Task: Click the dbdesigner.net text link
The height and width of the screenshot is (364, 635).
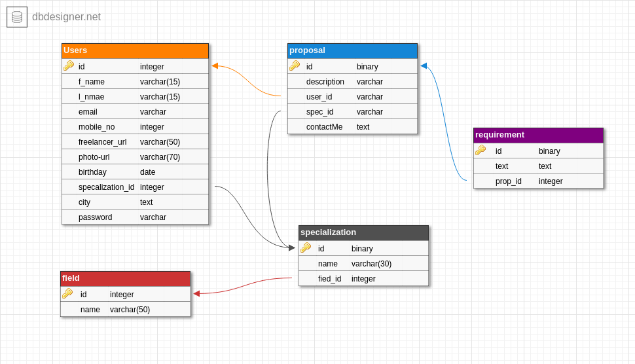Action: 66,16
